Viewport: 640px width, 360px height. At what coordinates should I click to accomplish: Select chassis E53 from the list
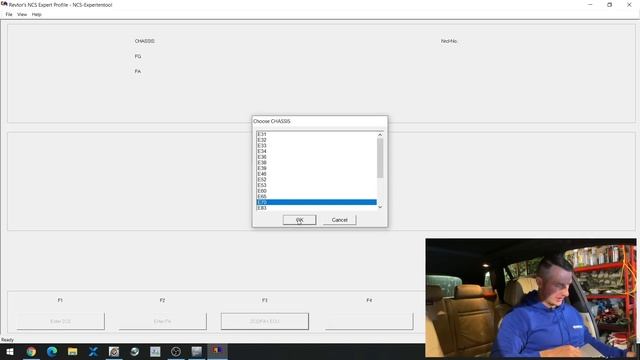pos(316,185)
